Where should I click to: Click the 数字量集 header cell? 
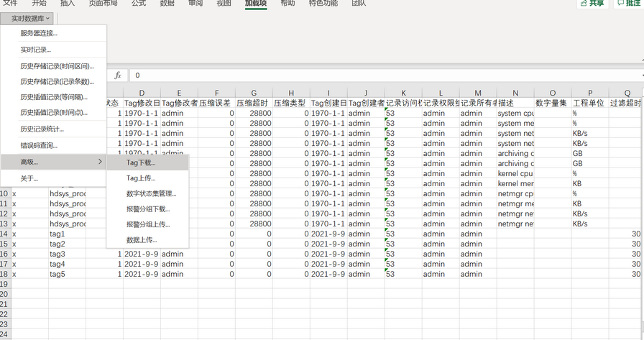553,103
